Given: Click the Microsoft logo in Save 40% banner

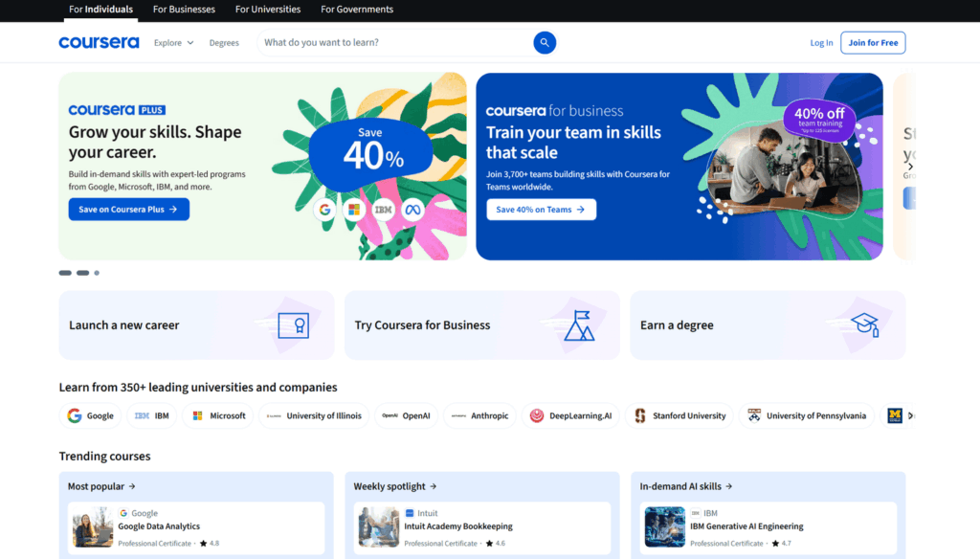Looking at the screenshot, I should [354, 210].
